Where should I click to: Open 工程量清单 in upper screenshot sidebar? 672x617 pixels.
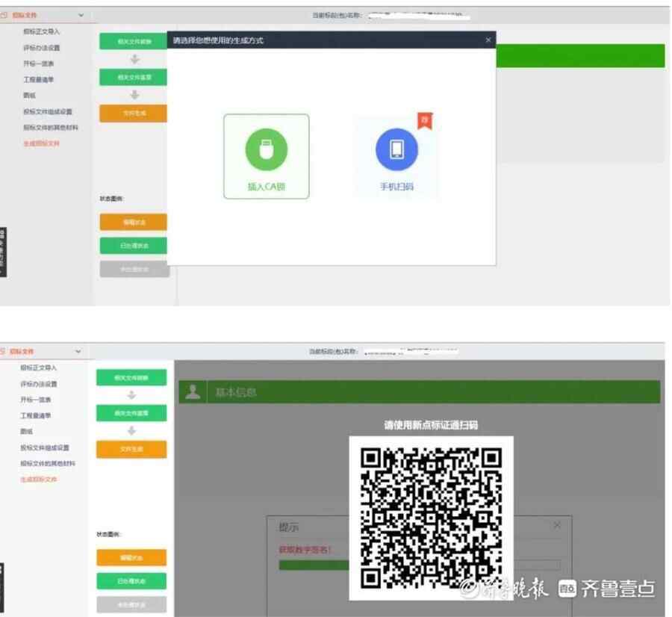pyautogui.click(x=39, y=79)
